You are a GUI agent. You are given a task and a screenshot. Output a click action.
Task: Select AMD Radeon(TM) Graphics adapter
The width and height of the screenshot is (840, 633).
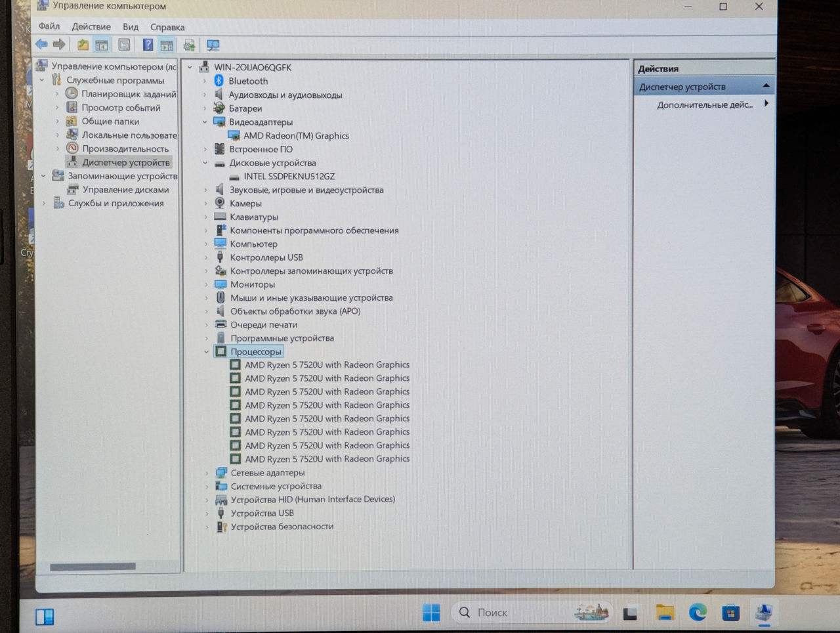click(296, 136)
